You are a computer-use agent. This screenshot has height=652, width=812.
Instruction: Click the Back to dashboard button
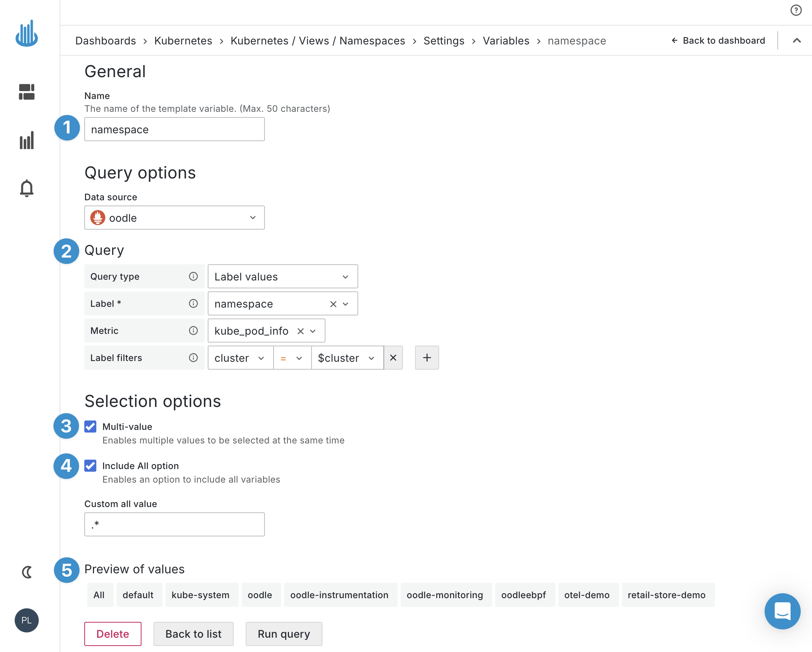pos(718,40)
